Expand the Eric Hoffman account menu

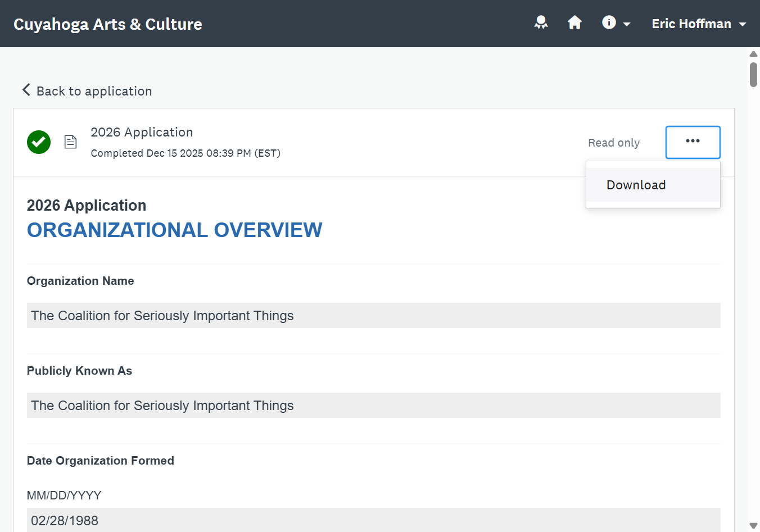coord(699,24)
